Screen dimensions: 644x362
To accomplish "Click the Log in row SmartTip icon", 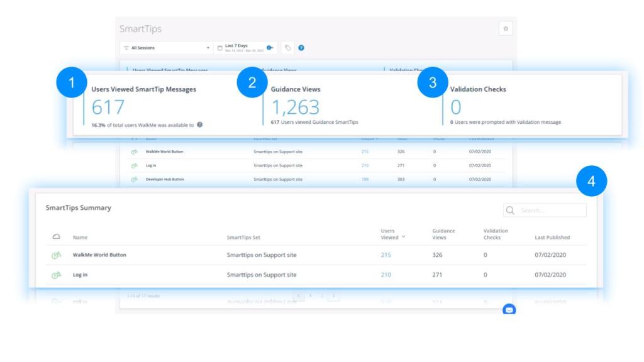I will pyautogui.click(x=56, y=275).
